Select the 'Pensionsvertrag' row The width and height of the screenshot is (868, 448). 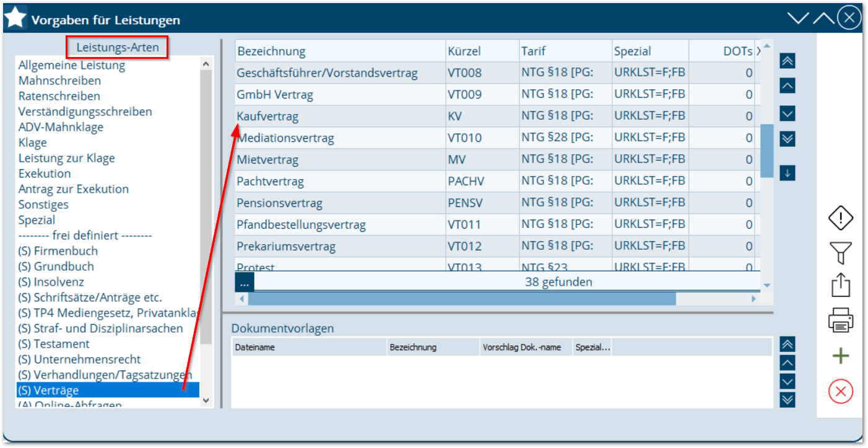[x=497, y=203]
